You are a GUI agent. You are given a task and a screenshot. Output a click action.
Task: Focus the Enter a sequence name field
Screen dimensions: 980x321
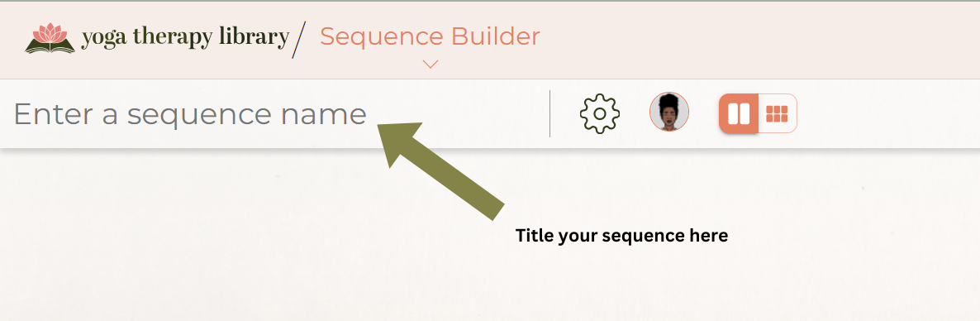tap(275, 114)
